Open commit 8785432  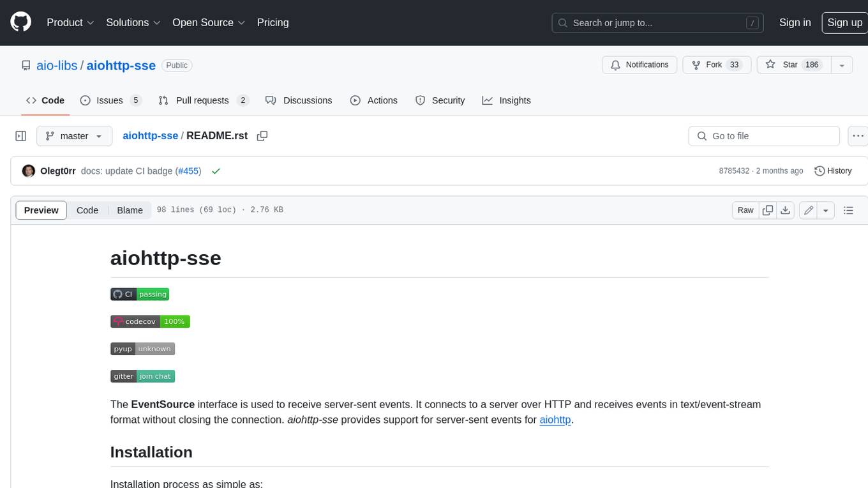[x=734, y=171]
